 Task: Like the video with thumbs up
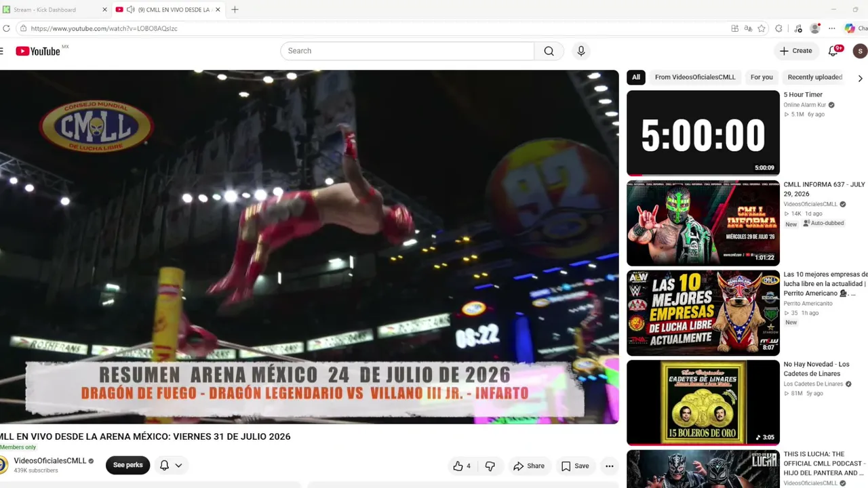[x=462, y=466]
